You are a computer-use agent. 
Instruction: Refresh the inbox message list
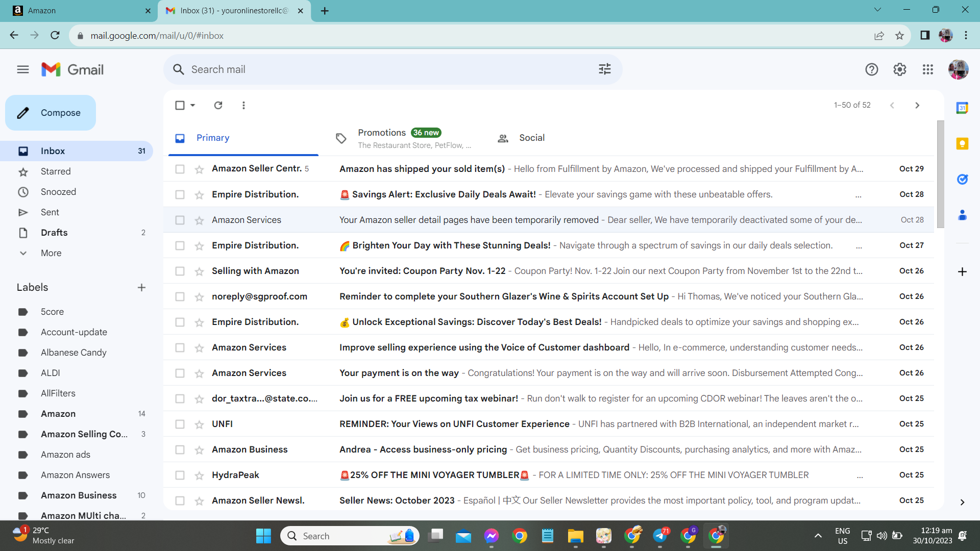point(218,105)
